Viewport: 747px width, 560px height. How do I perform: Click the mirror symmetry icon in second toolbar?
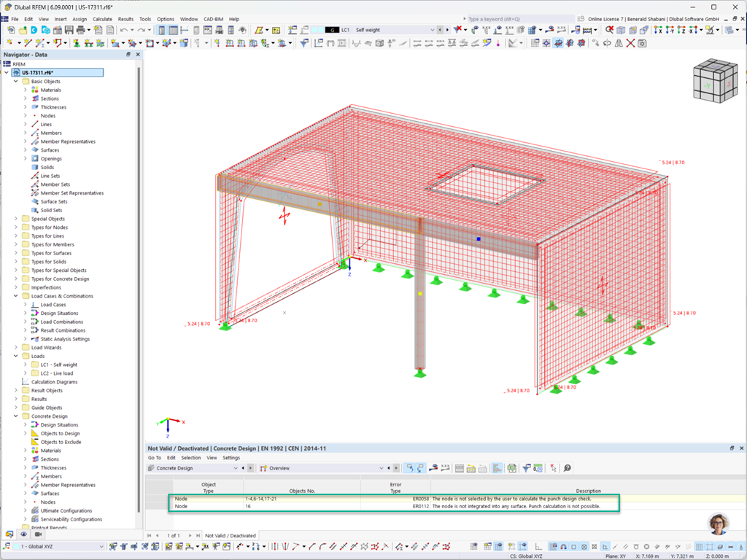(x=619, y=43)
